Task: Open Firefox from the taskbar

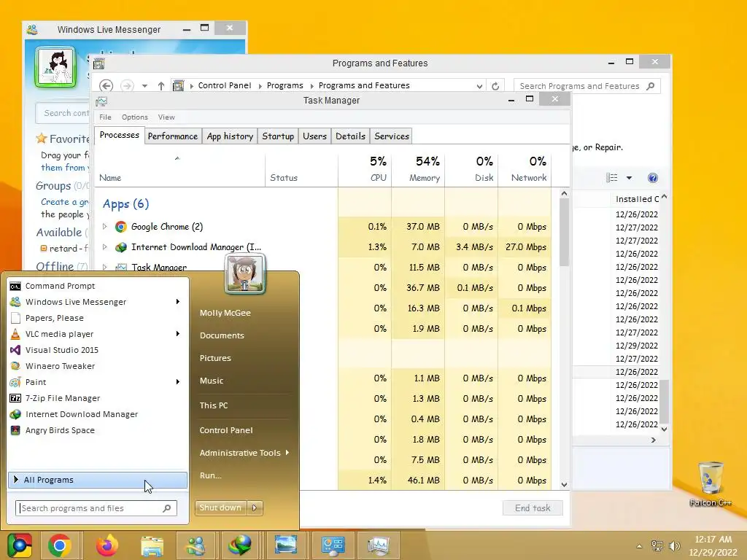Action: click(107, 545)
